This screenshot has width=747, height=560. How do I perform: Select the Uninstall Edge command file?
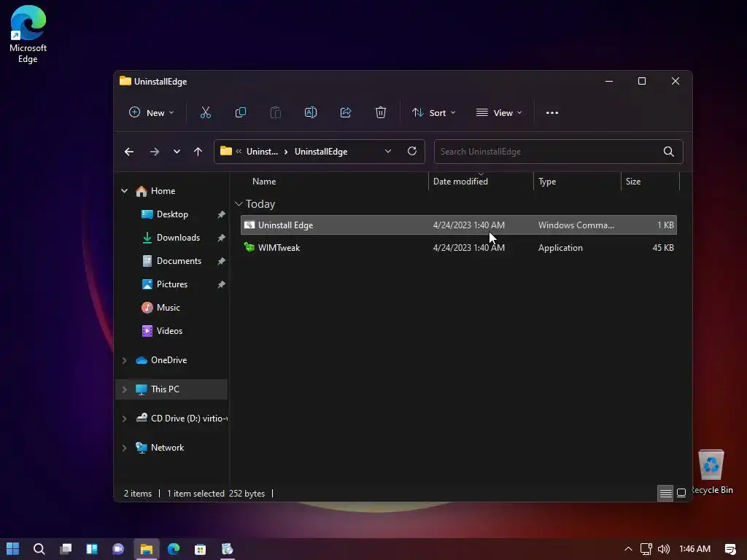(x=459, y=225)
